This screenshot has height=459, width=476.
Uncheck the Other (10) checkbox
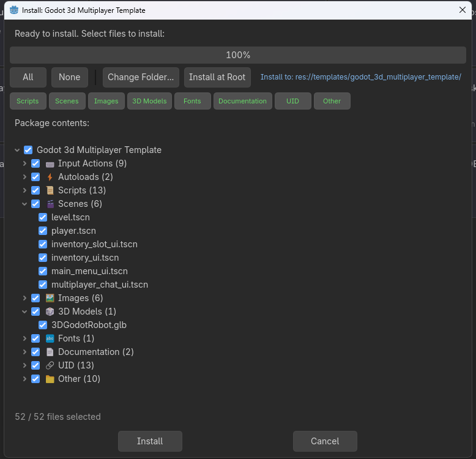(x=35, y=379)
